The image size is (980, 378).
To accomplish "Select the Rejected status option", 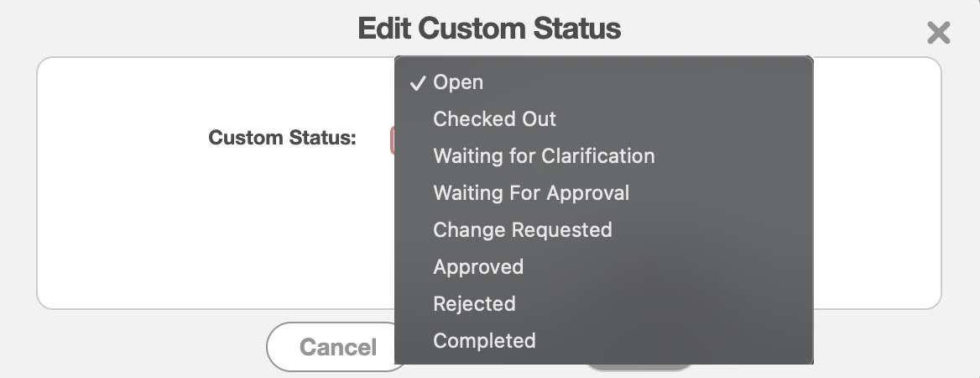I will (x=474, y=304).
